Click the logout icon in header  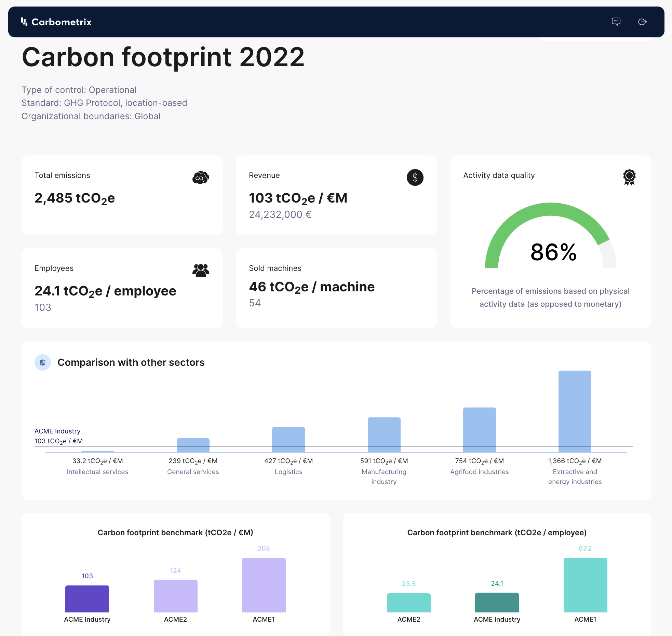[642, 22]
